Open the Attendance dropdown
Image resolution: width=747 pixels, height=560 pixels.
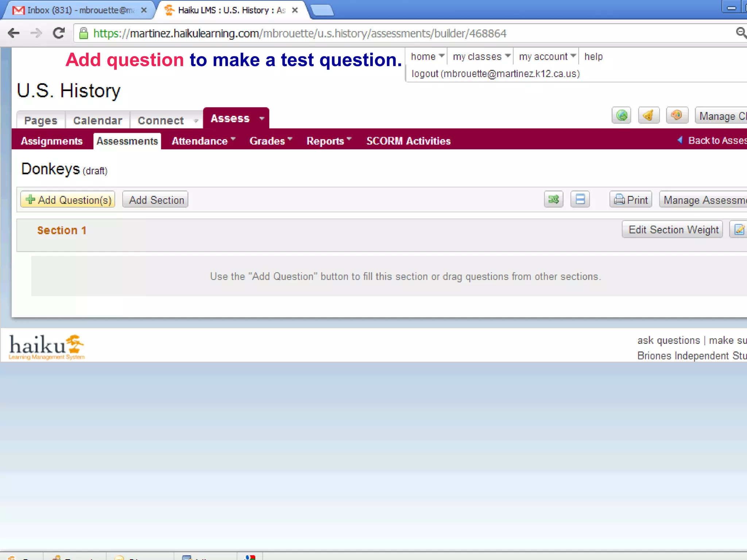[204, 141]
